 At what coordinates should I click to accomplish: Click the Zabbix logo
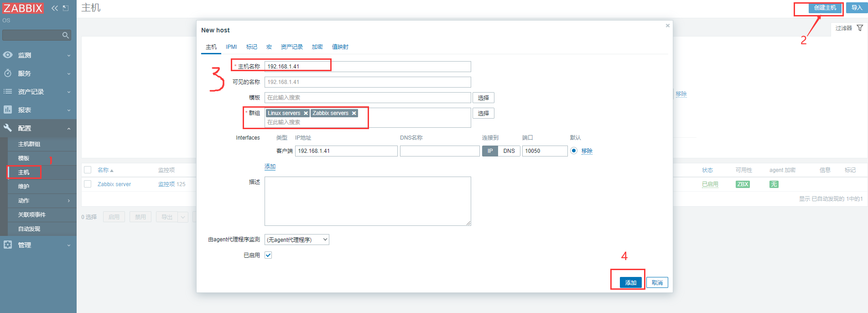click(x=23, y=8)
